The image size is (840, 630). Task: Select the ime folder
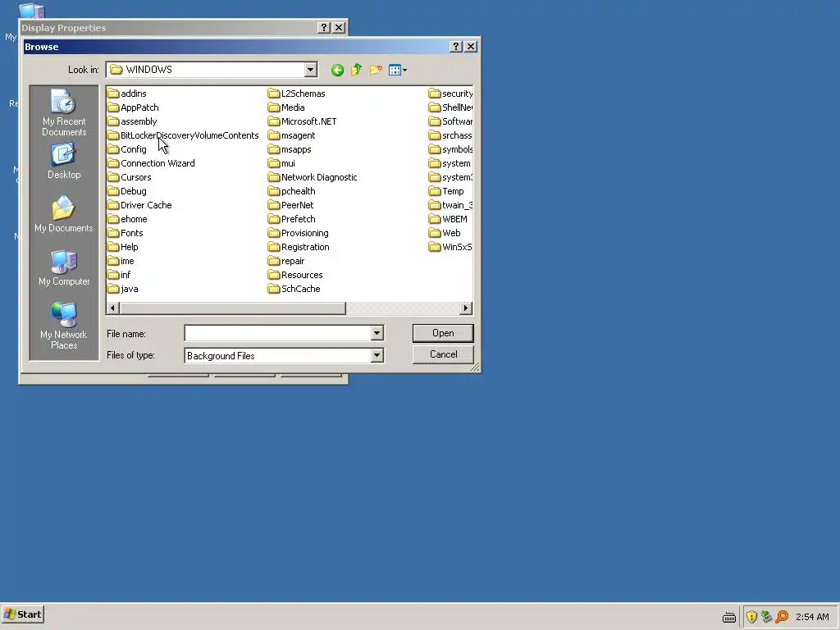pos(121,261)
